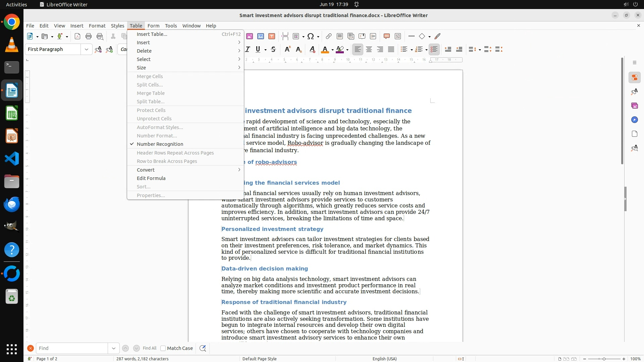644x362 pixels.
Task: Click the zoom slider in status bar
Action: click(x=604, y=359)
